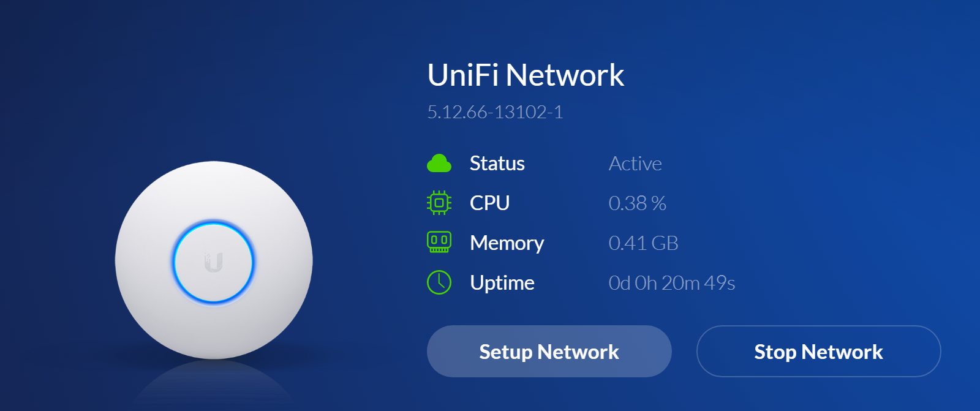Click the Uptime row label
Screen dimensions: 980x411
coord(501,282)
